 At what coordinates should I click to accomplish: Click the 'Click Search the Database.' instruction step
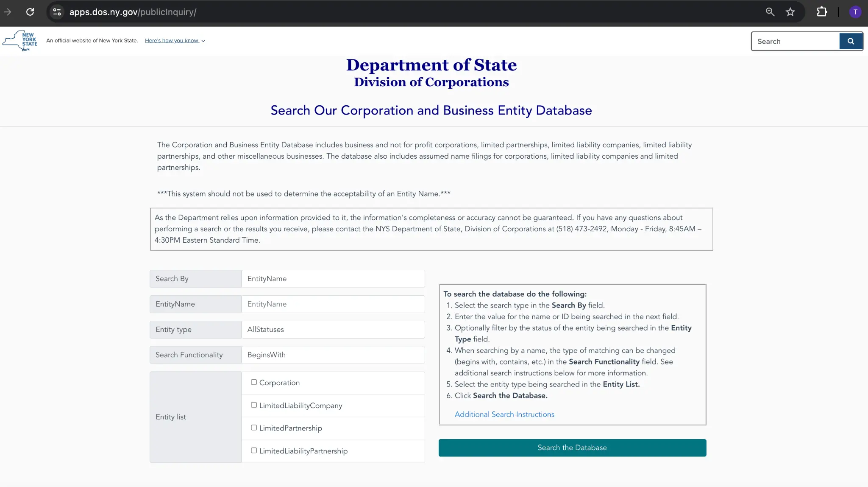[501, 396]
